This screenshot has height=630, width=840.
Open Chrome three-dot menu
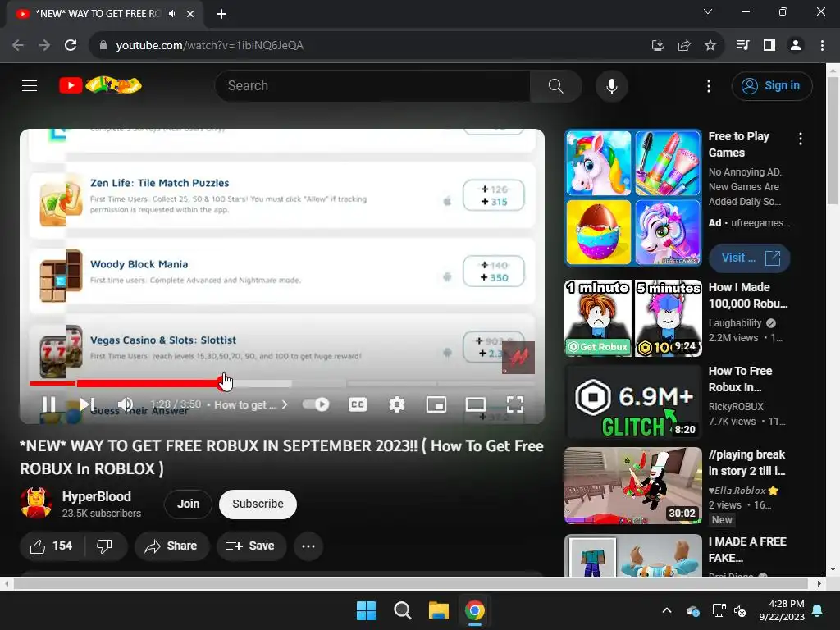[x=822, y=46]
